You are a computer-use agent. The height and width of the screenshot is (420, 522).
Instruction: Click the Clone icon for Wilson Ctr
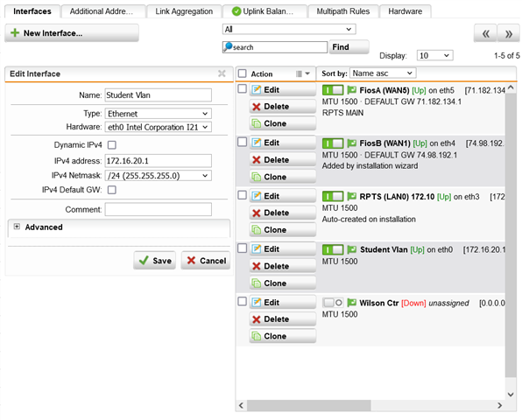(256, 336)
